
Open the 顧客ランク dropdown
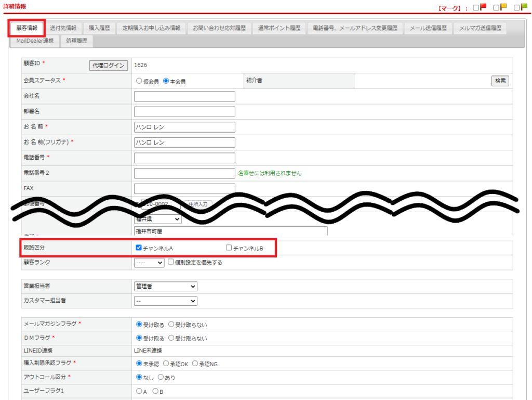(x=149, y=263)
